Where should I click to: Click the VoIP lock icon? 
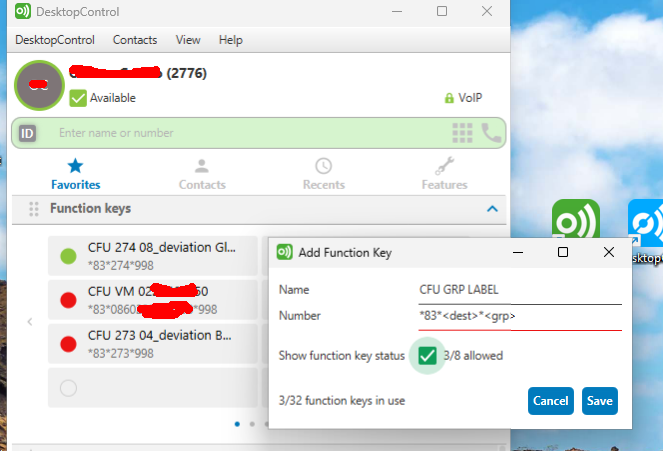449,98
